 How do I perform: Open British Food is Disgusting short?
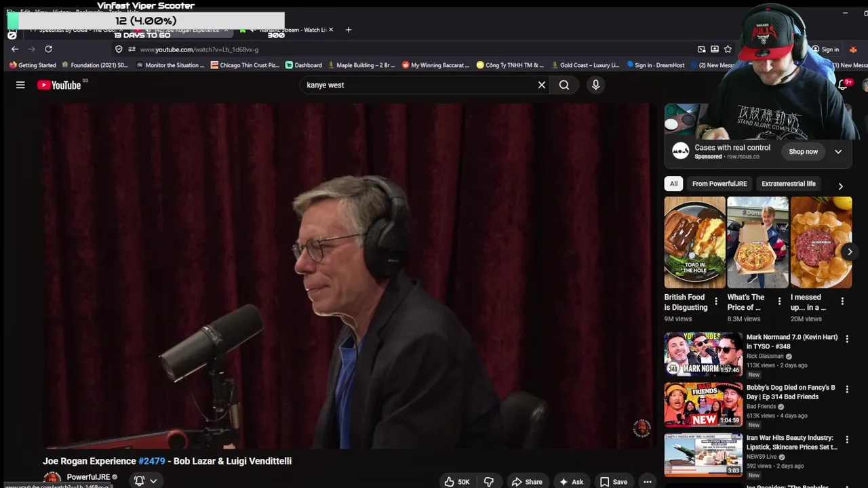(x=694, y=243)
